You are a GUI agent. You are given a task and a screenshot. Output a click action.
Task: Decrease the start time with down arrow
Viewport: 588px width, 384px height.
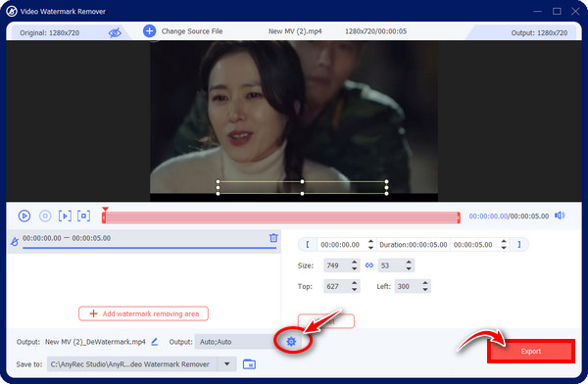tap(370, 248)
